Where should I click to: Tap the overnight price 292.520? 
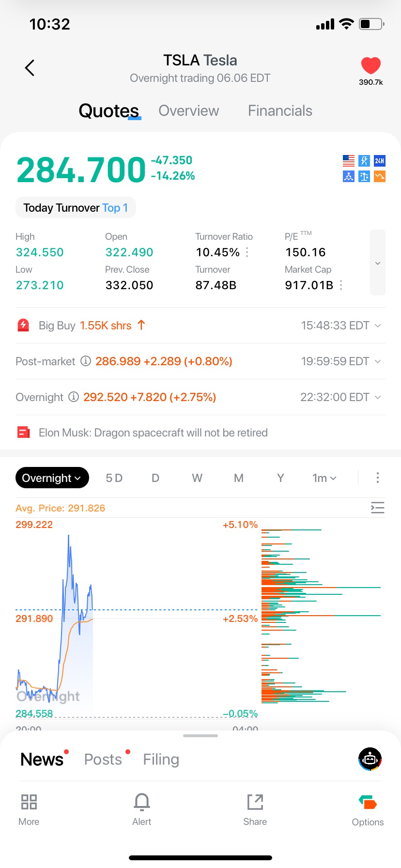pyautogui.click(x=106, y=397)
